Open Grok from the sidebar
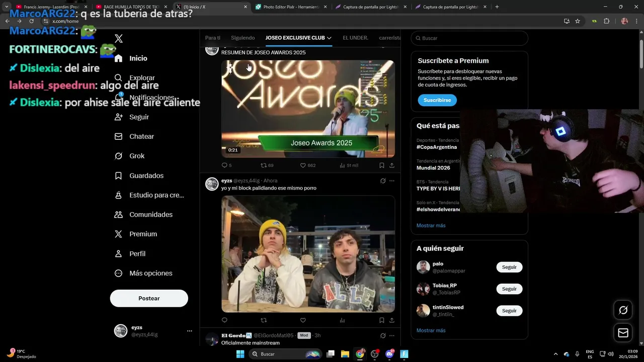Image resolution: width=644 pixels, height=362 pixels. [130, 156]
